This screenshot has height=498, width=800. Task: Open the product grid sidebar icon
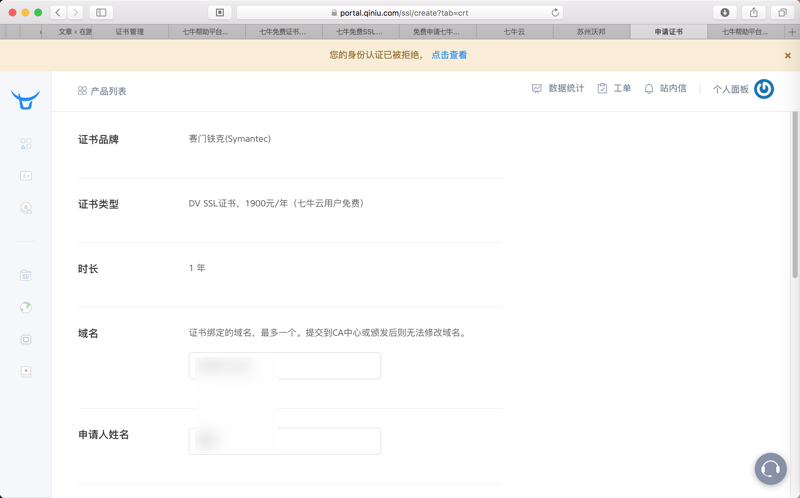(26, 144)
